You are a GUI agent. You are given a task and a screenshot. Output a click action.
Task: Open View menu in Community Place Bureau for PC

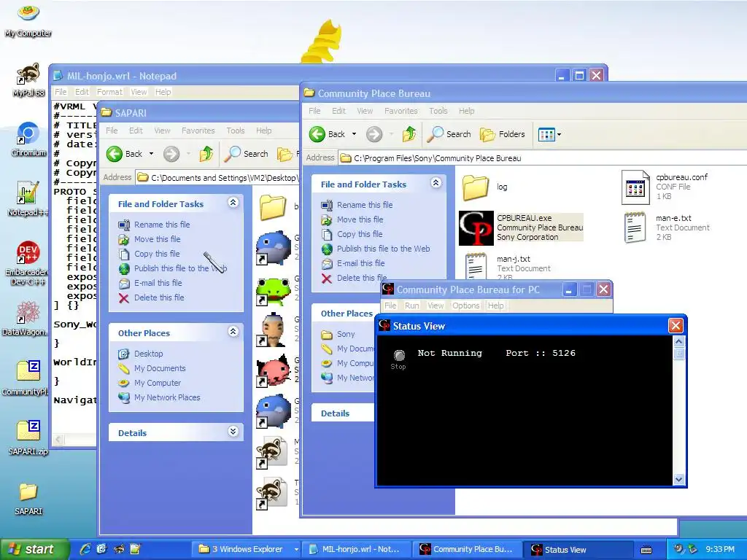[x=436, y=306]
